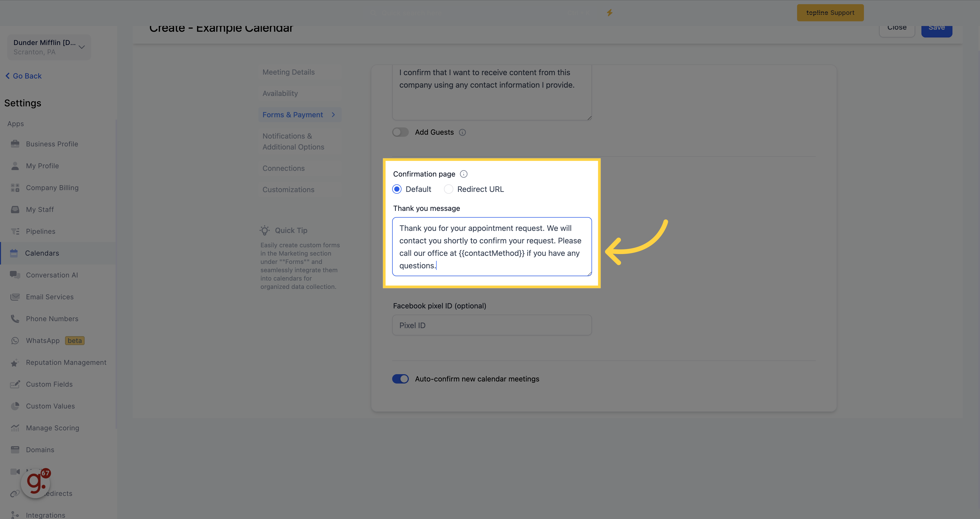The height and width of the screenshot is (519, 980).
Task: Click in the Thank you message textarea
Action: (492, 247)
